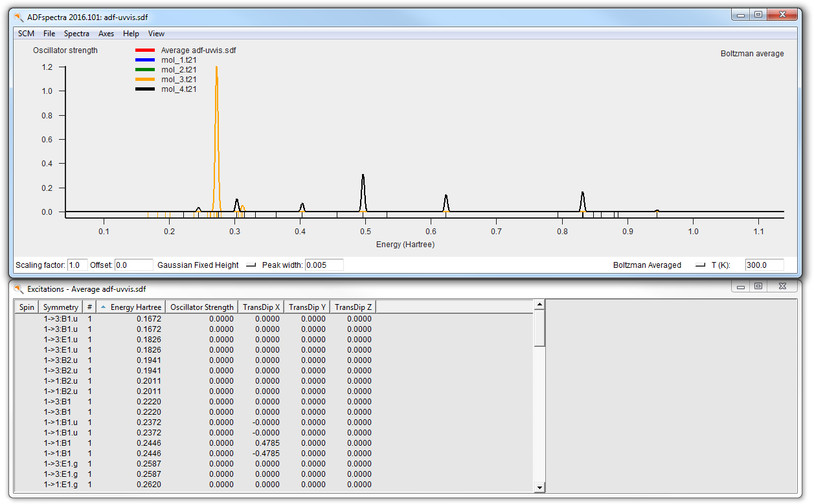Select the Average adf-uvvis.sdf legend label
Screen dimensions: 814x504
point(199,50)
